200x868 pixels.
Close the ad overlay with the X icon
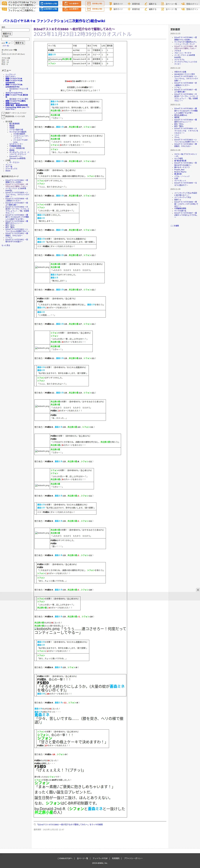click(x=198, y=590)
